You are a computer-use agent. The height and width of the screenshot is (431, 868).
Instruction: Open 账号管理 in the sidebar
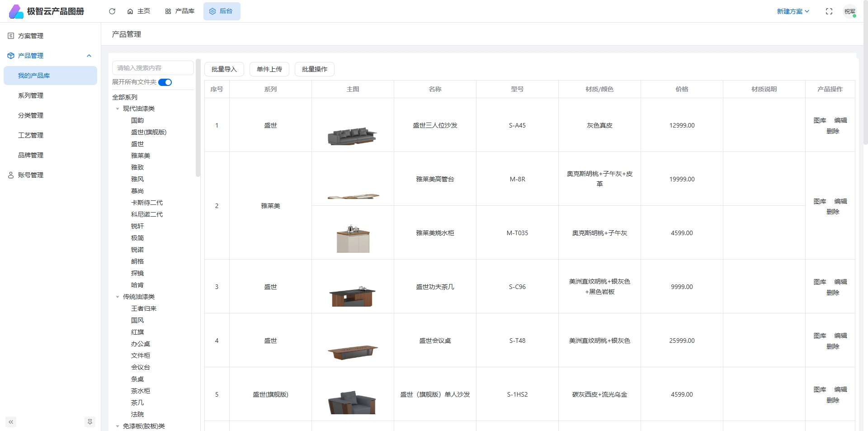coord(31,175)
